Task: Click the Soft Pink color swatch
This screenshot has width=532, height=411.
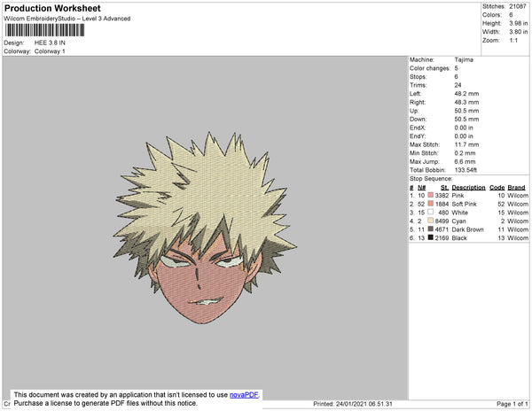Action: pos(431,204)
